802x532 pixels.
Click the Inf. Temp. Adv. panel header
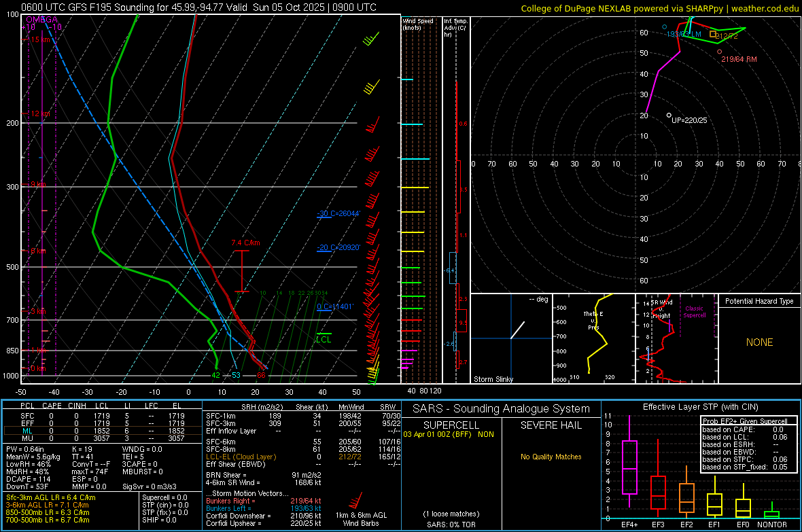pos(455,28)
